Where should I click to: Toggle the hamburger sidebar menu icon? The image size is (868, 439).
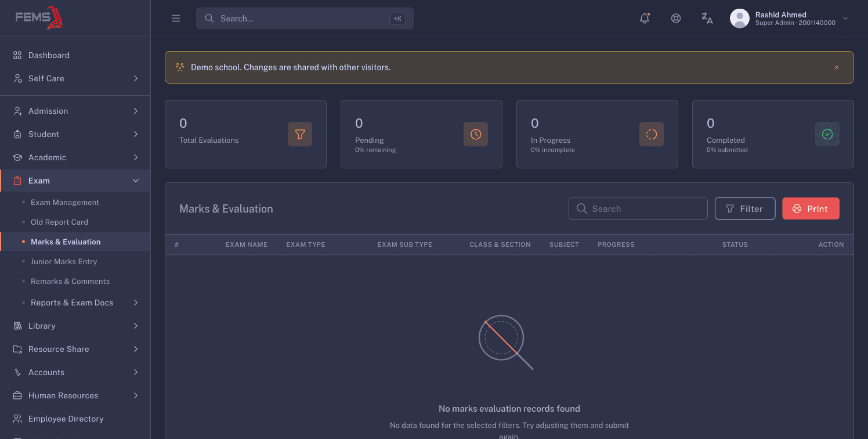tap(176, 19)
